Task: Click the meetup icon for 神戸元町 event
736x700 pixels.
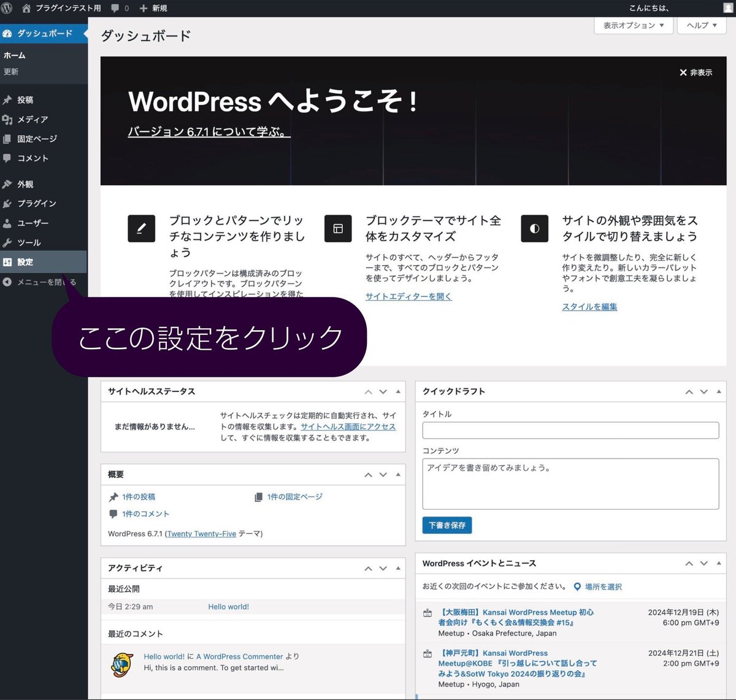Action: pyautogui.click(x=427, y=653)
